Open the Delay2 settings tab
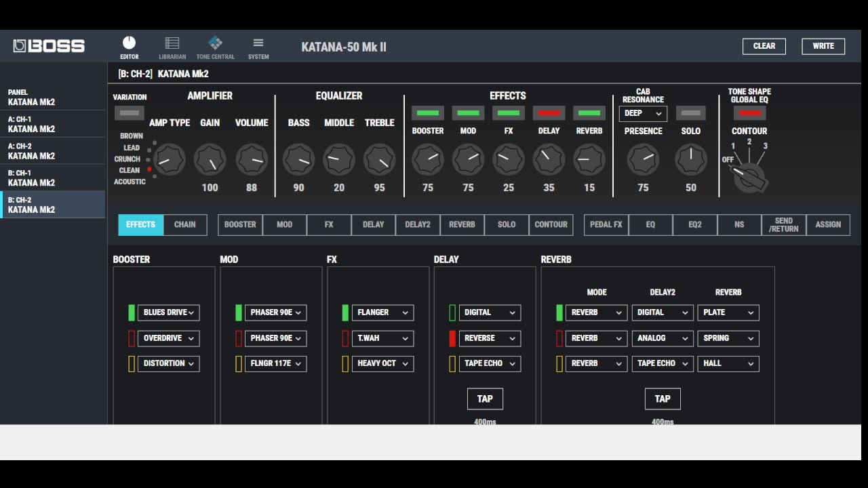 point(418,224)
